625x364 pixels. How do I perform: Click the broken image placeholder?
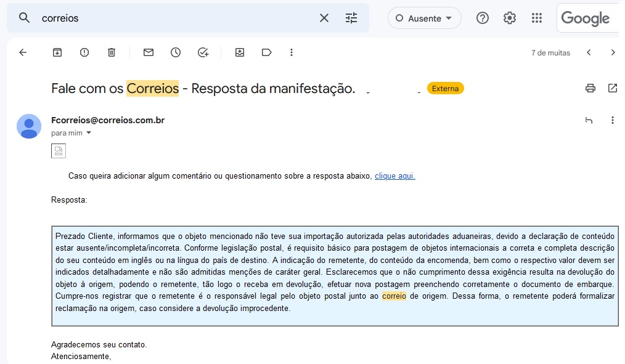[x=59, y=151]
